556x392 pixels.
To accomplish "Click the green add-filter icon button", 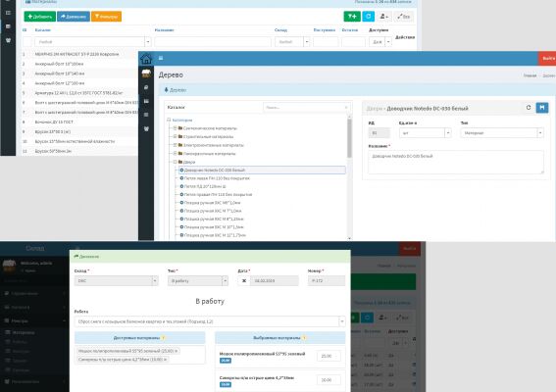I will pos(352,17).
